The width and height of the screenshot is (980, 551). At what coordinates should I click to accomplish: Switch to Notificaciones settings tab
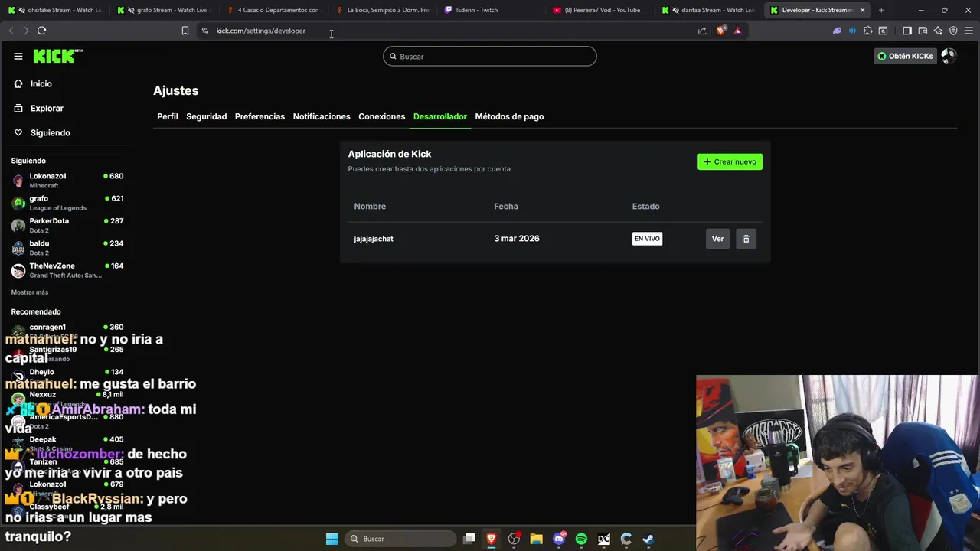[x=322, y=116]
